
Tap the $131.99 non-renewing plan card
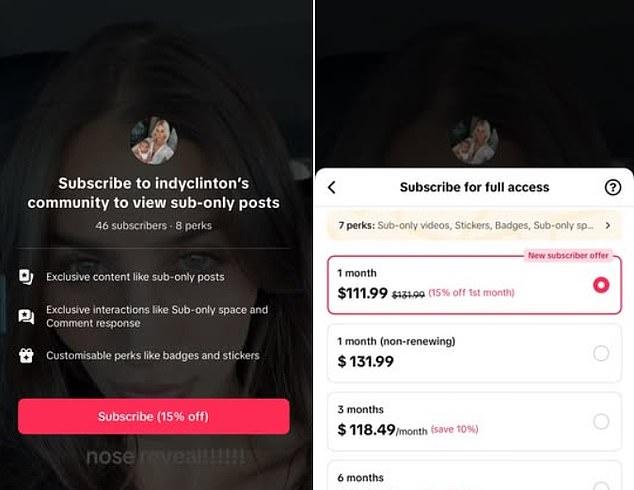[x=474, y=353]
